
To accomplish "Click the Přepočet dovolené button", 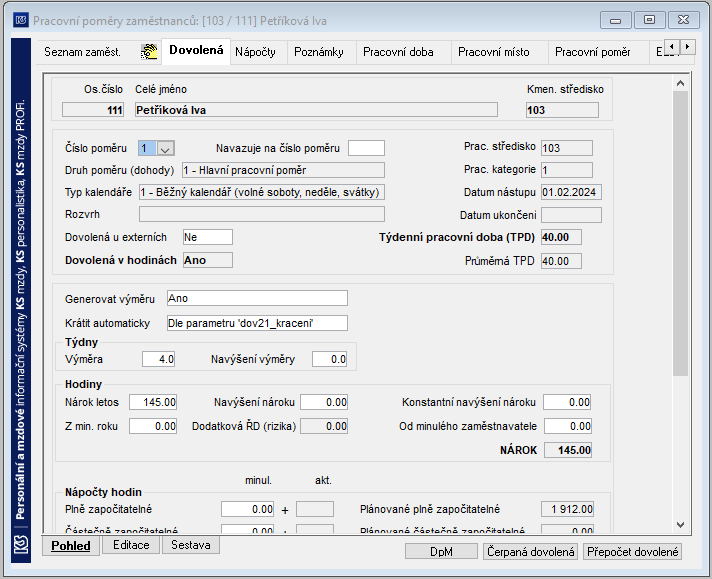I will click(x=633, y=552).
